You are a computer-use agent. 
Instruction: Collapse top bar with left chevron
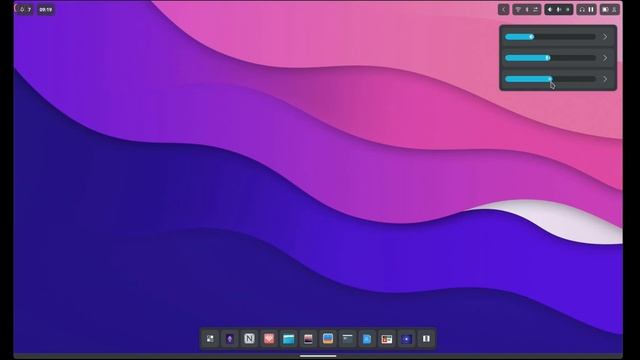(x=504, y=9)
